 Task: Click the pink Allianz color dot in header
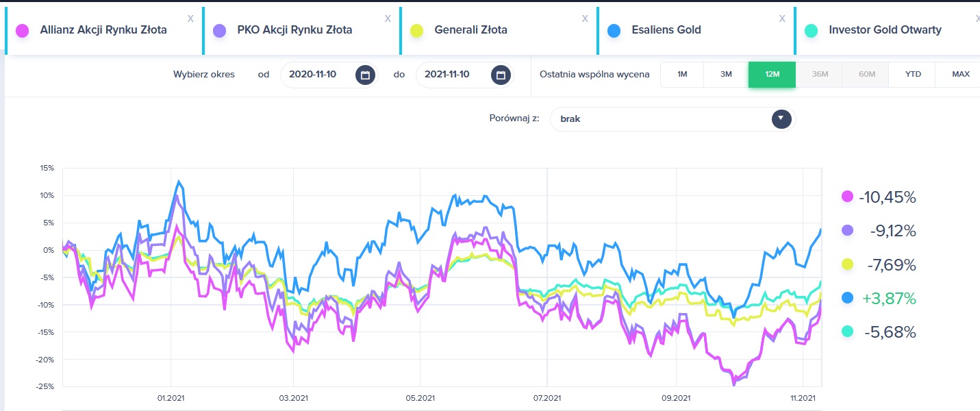click(x=22, y=31)
